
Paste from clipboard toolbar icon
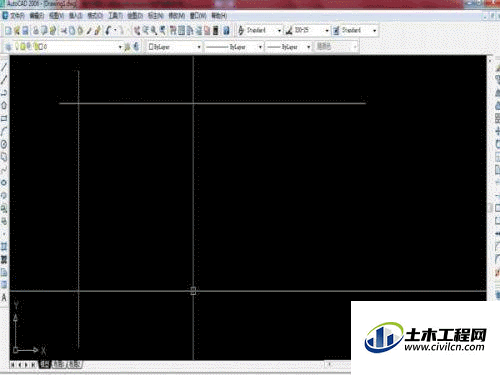click(x=80, y=31)
